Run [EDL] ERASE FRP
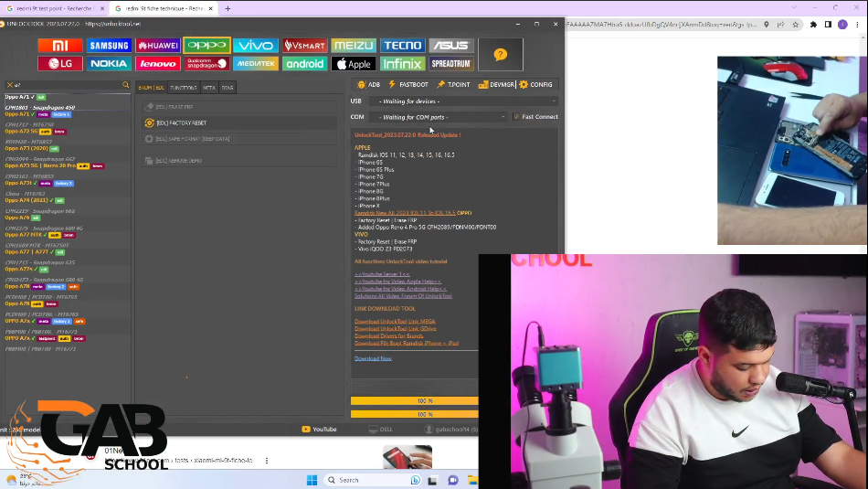Image resolution: width=868 pixels, height=489 pixels. (239, 107)
